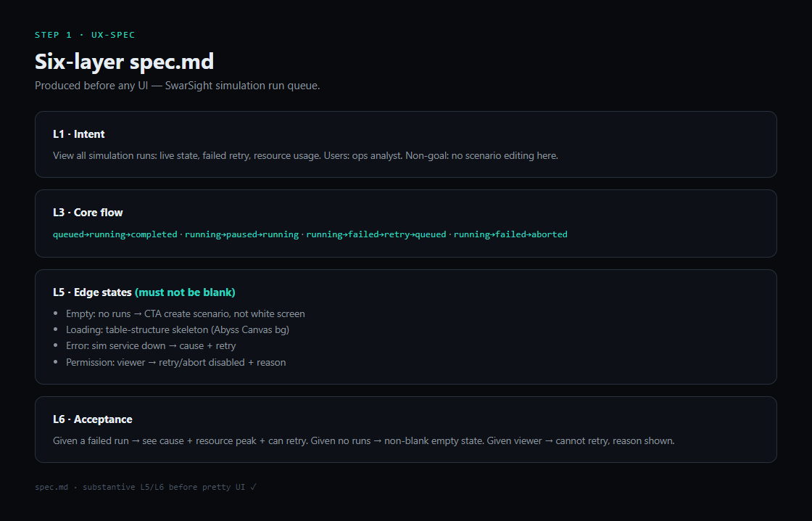
Task: Click the 'Given a failed run' acceptance text
Action: 363,440
